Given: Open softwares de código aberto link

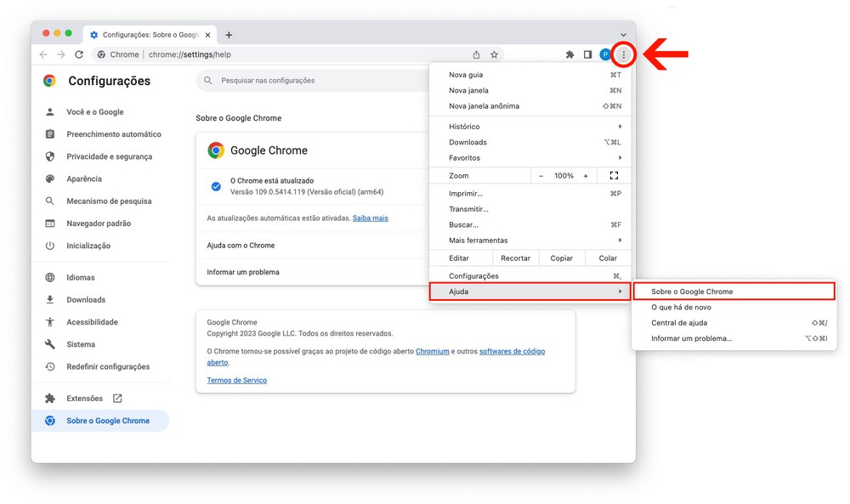Looking at the screenshot, I should (x=512, y=351).
